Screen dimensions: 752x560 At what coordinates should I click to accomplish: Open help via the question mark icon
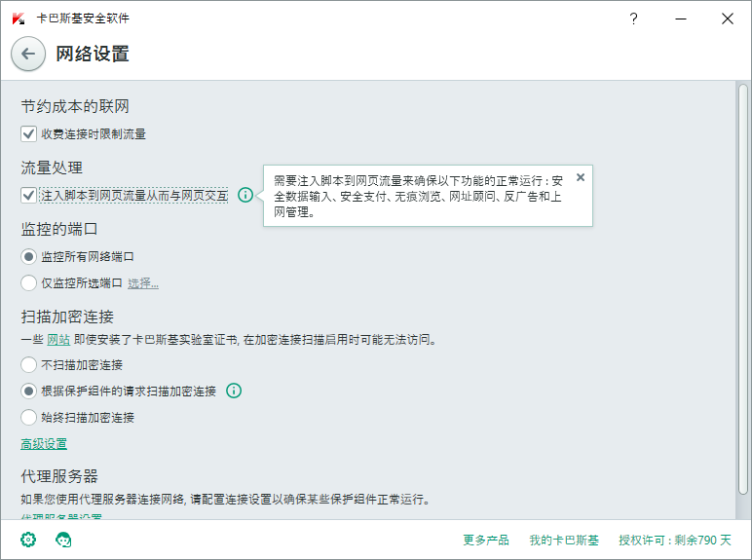(x=633, y=19)
